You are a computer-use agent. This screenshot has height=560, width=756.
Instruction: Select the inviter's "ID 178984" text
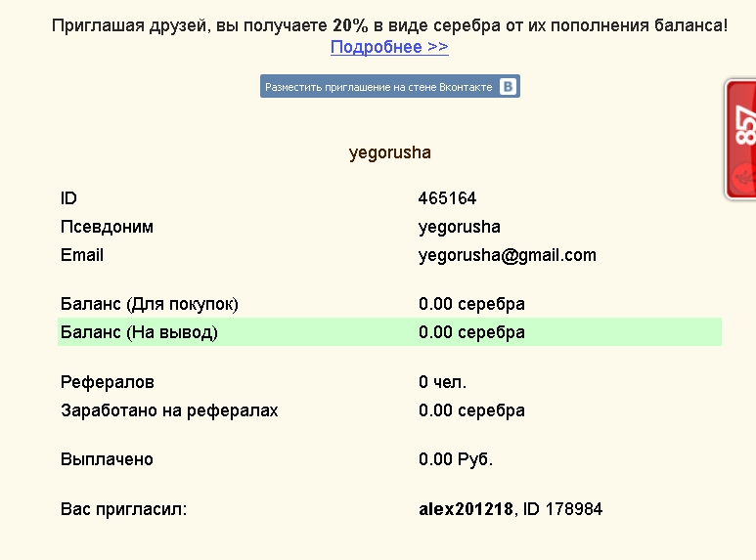coord(562,509)
